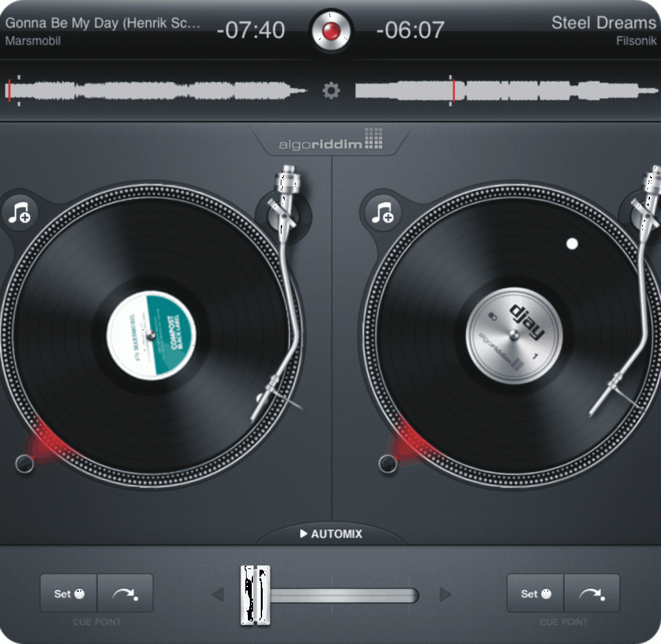Nudge crossfader with right arrow
The height and width of the screenshot is (644, 661).
[445, 594]
